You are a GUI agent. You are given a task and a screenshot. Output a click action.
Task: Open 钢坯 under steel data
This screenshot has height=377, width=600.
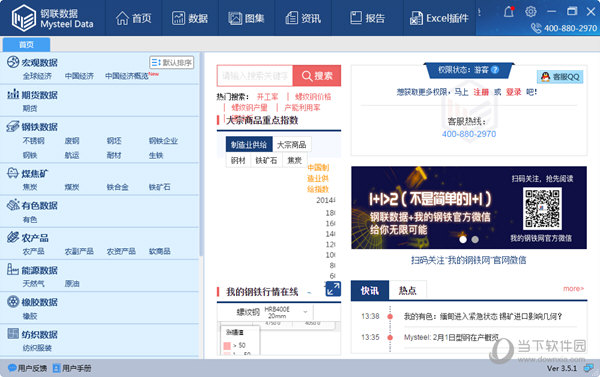pos(114,140)
